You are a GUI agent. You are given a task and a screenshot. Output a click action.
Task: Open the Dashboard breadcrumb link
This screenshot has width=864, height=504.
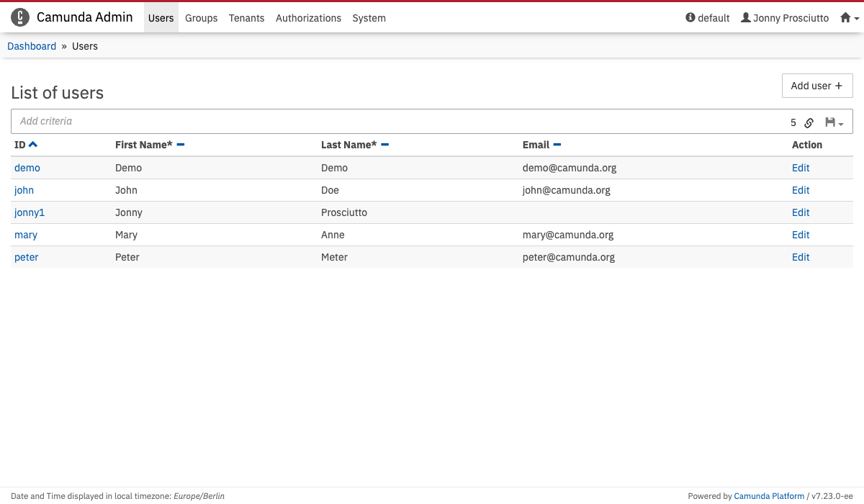(32, 46)
